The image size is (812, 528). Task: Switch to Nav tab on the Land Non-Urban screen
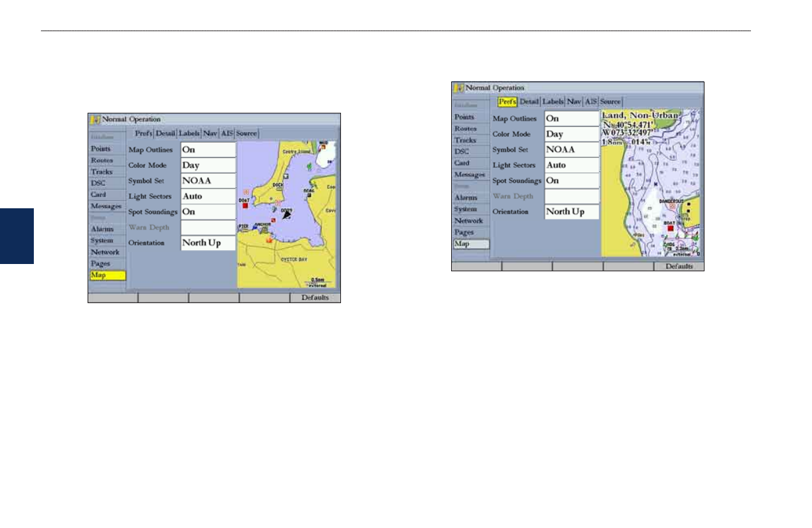click(x=574, y=101)
